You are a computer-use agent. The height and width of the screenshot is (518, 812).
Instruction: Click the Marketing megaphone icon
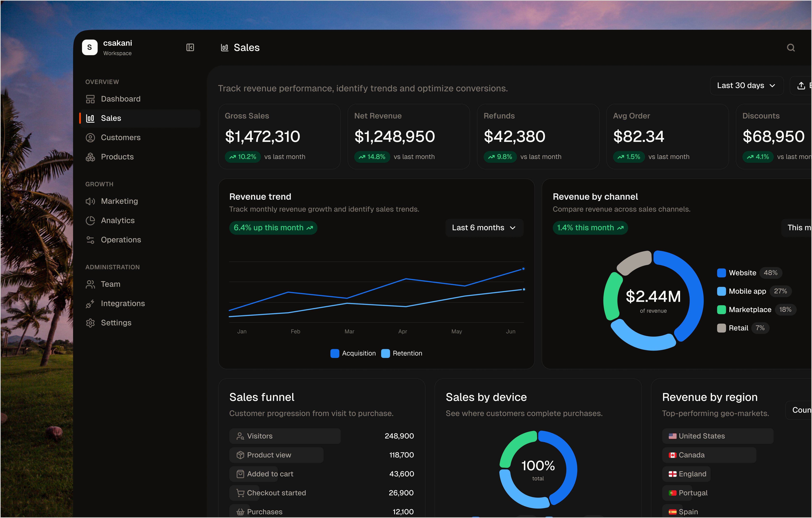[x=90, y=201]
